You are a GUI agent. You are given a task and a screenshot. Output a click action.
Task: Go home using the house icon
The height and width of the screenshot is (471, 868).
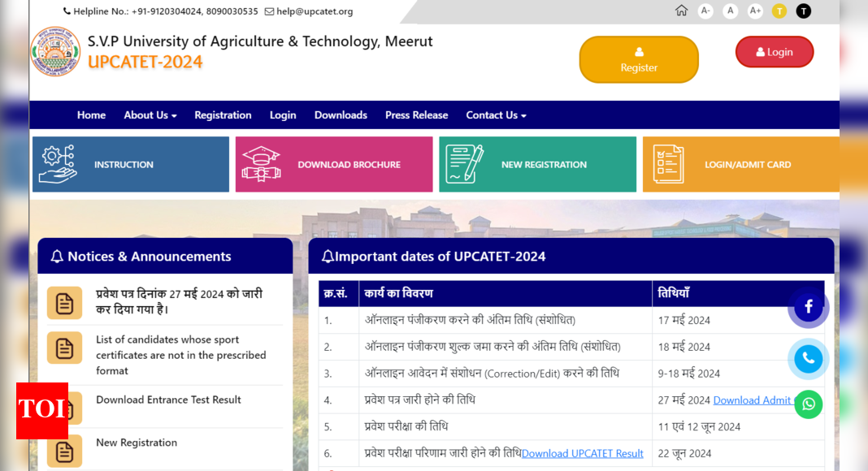pos(681,11)
